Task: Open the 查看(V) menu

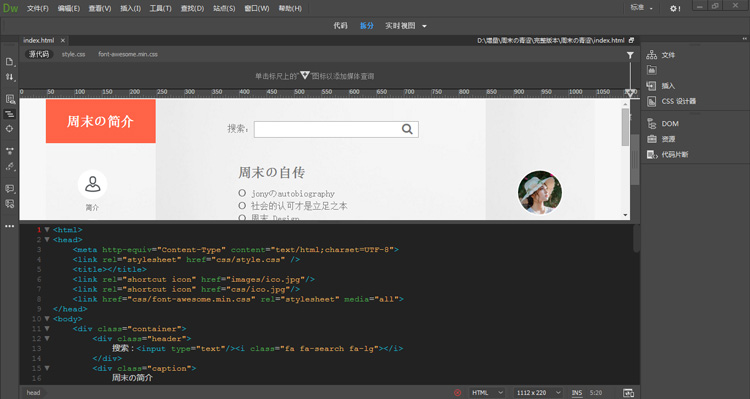Action: pos(99,8)
